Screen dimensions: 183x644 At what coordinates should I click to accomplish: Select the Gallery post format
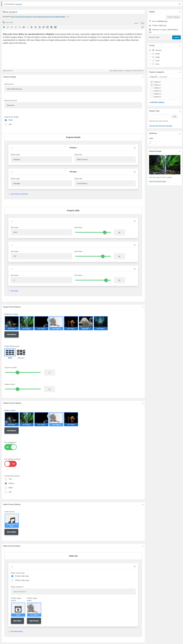[150, 57]
